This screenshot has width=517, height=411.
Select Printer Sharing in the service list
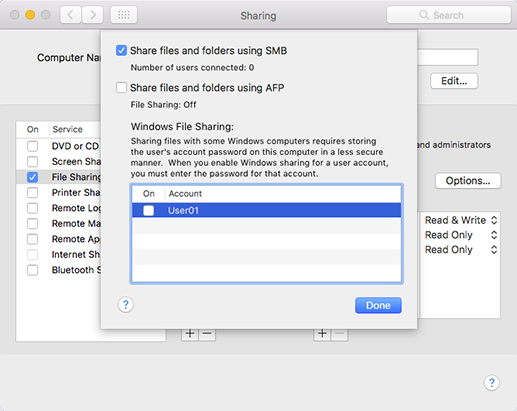59,193
